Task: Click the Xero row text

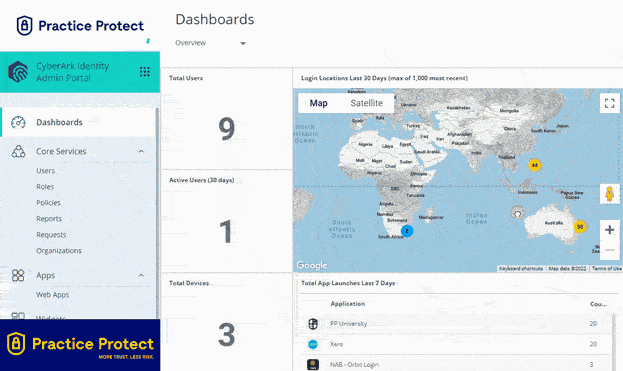Action: click(336, 344)
